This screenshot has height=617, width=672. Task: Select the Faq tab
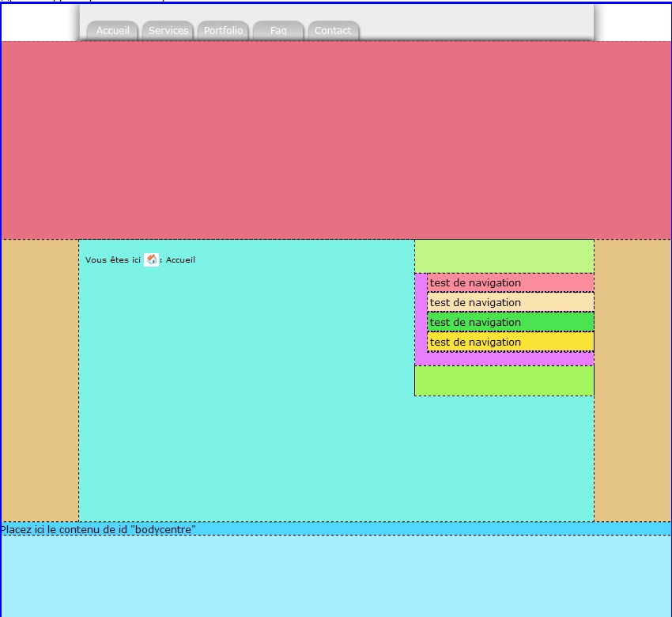tap(278, 31)
